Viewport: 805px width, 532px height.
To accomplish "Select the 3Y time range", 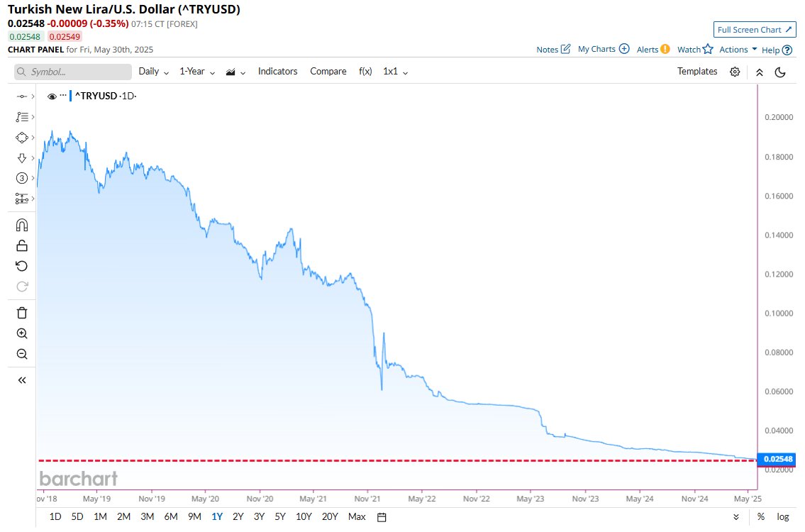I will (x=259, y=516).
